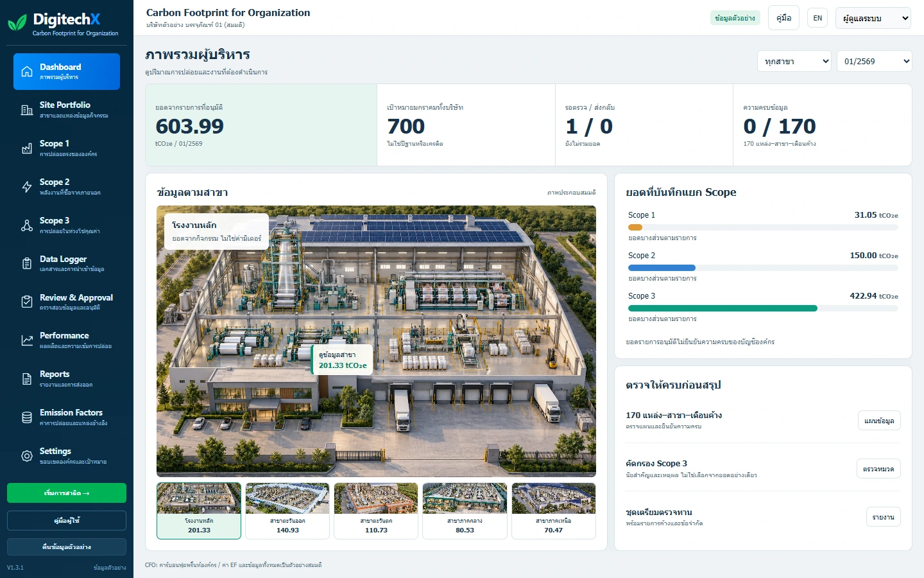Click the 201.33 tCO2e branch data tooltip
924x578 pixels.
point(343,360)
